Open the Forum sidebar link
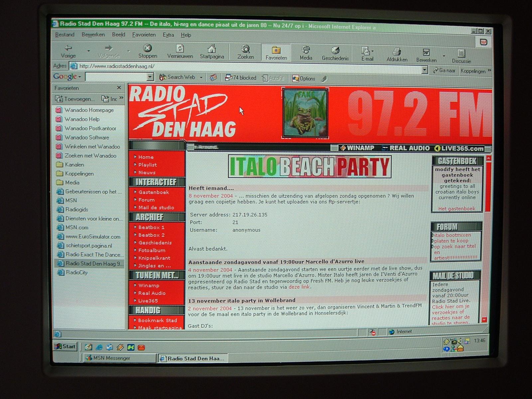 coord(147,200)
